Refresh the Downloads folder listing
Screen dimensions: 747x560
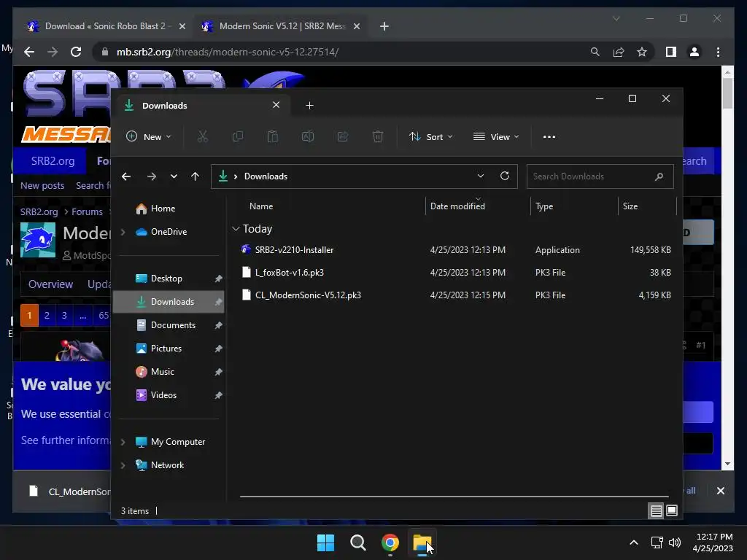(x=505, y=176)
